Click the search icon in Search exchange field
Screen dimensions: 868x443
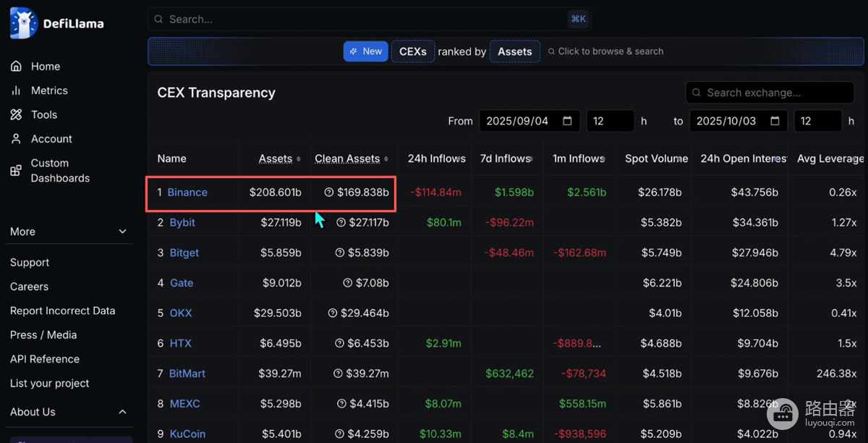(697, 93)
